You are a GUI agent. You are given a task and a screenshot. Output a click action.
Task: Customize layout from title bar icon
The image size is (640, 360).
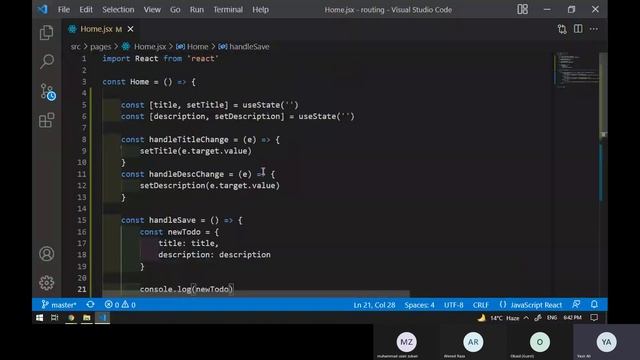[x=522, y=9]
